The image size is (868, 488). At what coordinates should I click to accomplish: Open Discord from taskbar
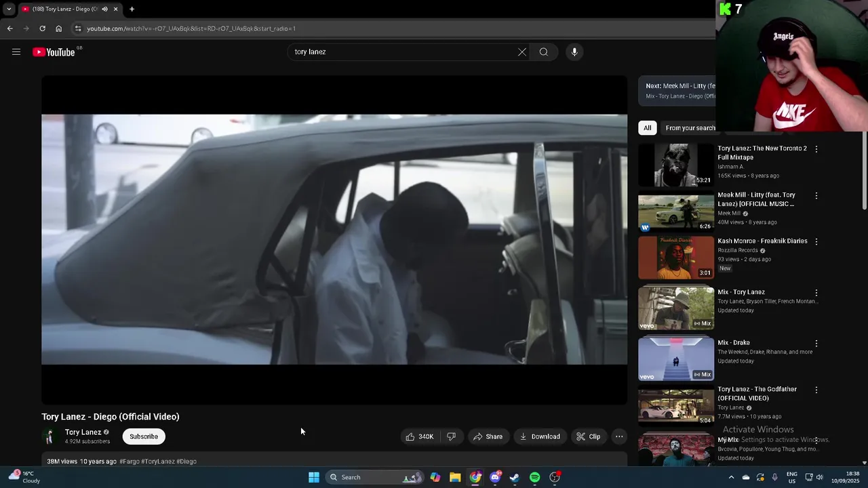(495, 477)
